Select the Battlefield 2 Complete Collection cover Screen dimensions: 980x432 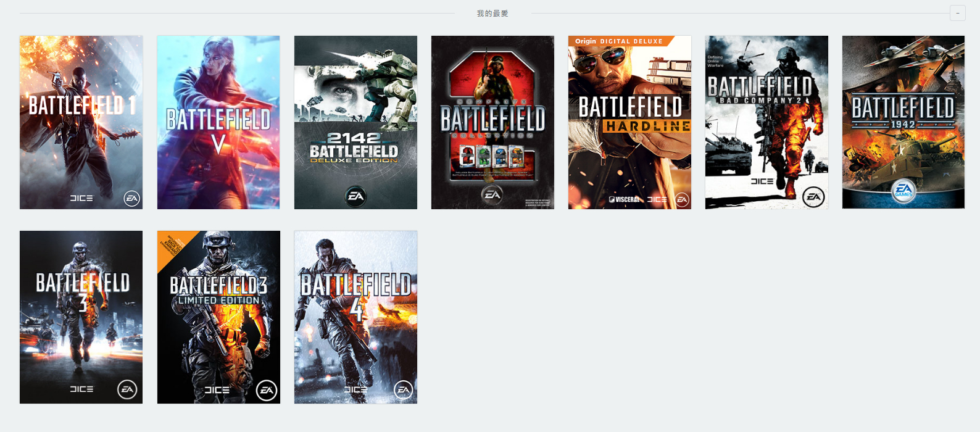pyautogui.click(x=492, y=122)
